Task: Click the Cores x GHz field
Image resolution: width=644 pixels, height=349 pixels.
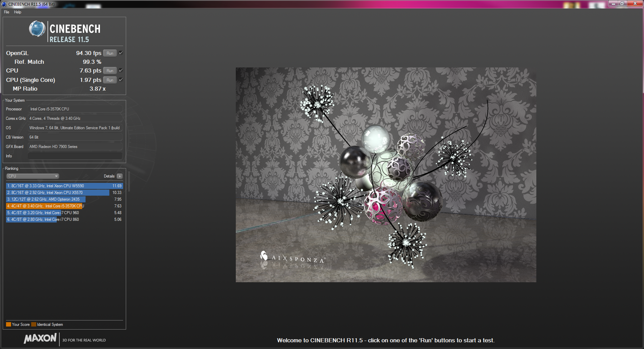Action: pos(75,118)
